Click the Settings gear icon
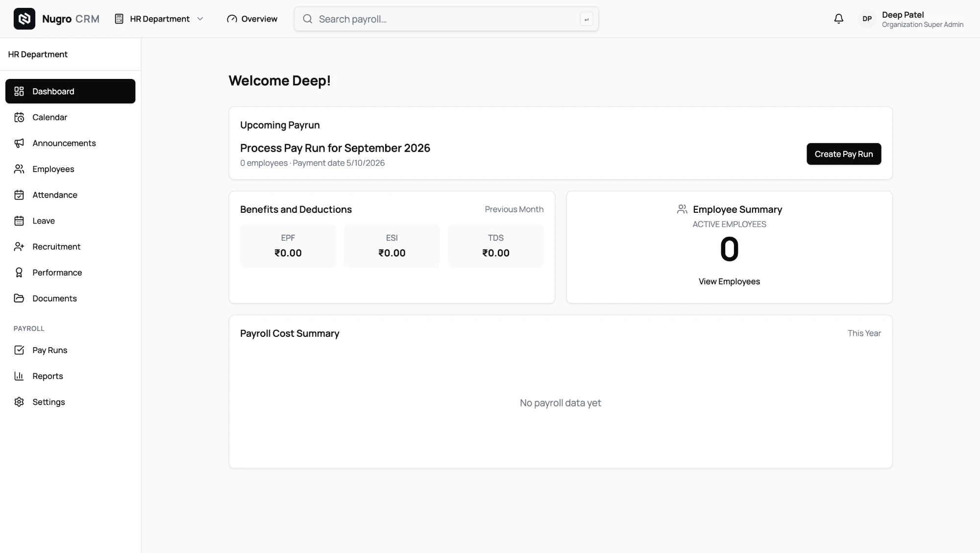The width and height of the screenshot is (980, 553). 19,402
